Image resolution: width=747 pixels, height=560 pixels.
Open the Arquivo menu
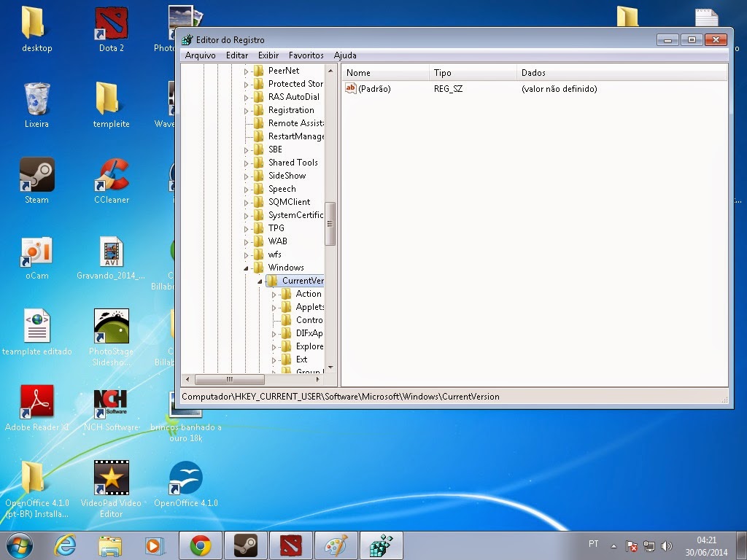tap(200, 55)
